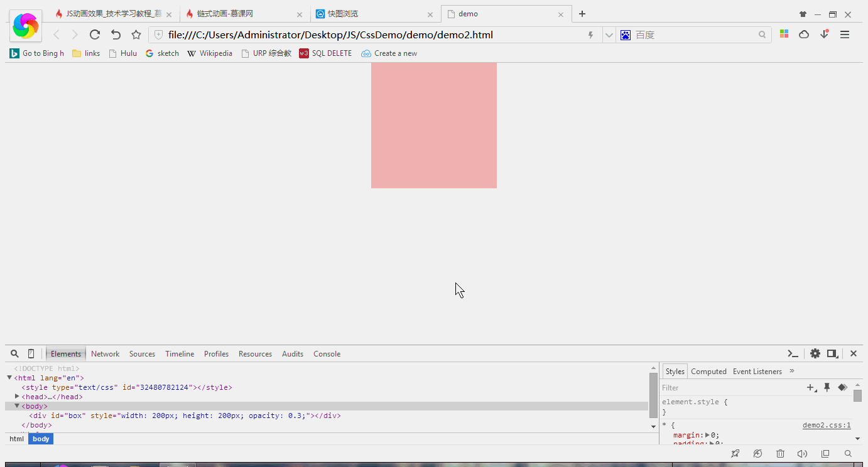
Task: Go forward using the forward arrow
Action: click(75, 35)
